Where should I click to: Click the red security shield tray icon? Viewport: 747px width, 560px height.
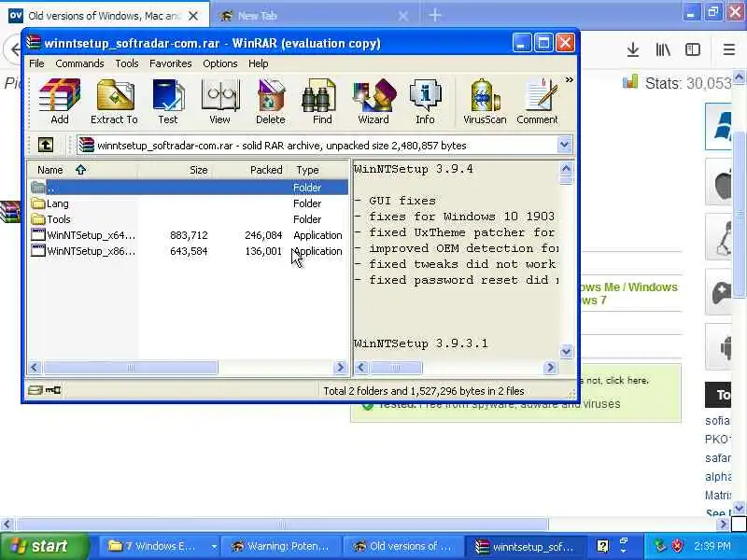point(677,546)
